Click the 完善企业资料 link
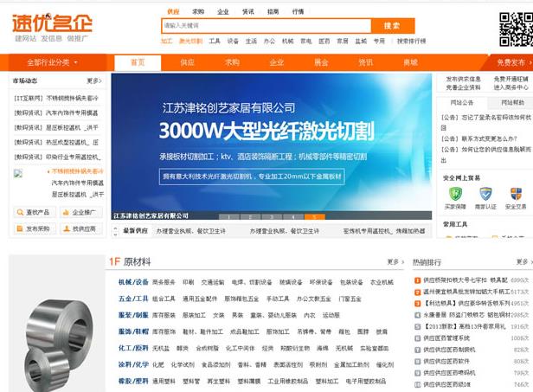The image size is (533, 392). 463,87
